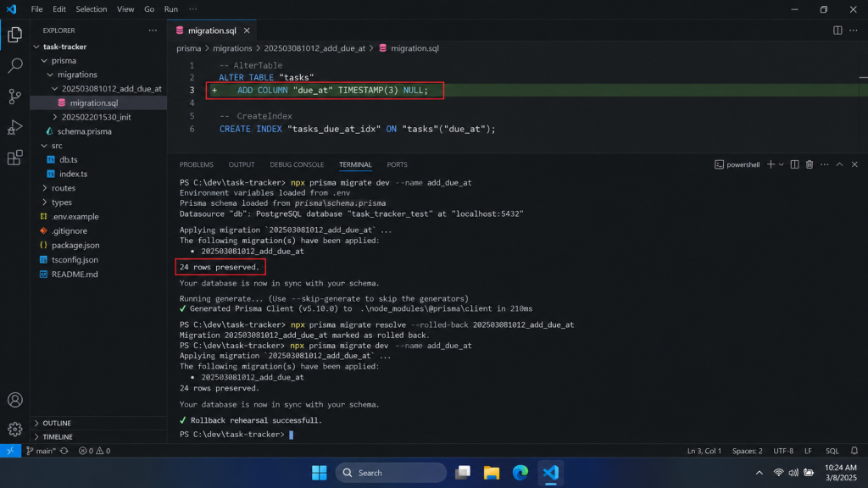Viewport: 868px width, 488px height.
Task: Click the main branch indicator
Action: point(41,451)
